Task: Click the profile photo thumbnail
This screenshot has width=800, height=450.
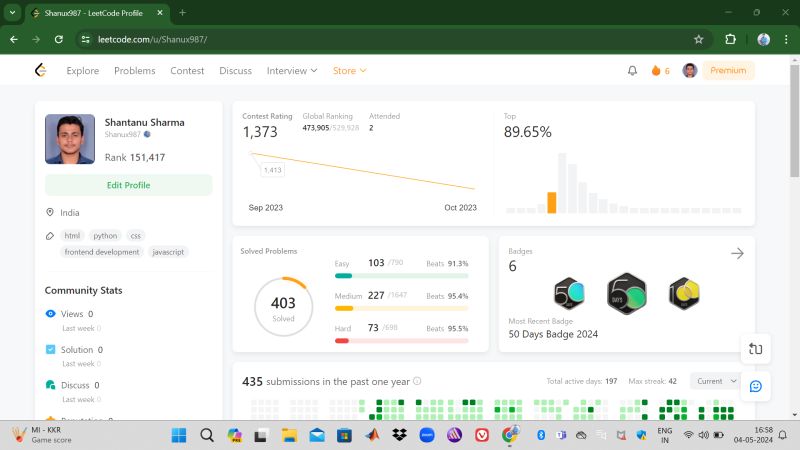Action: (70, 139)
